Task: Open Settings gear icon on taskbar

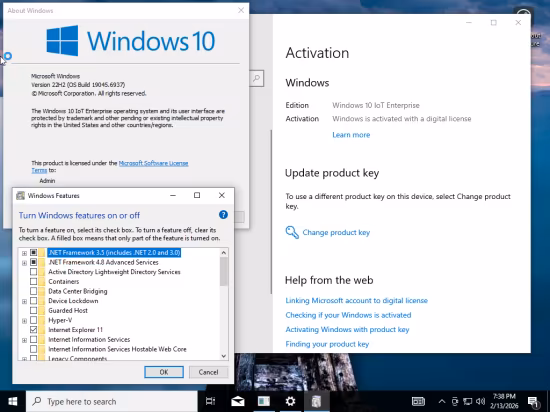Action: click(290, 401)
